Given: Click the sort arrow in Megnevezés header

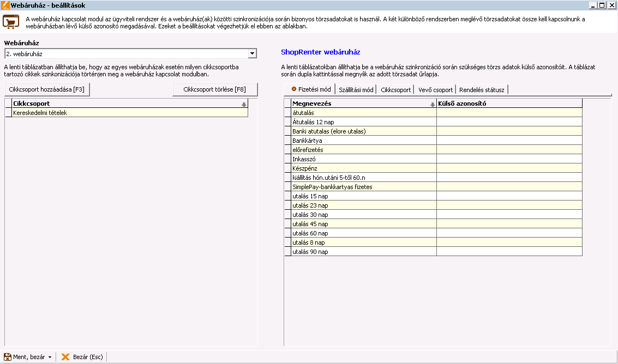Looking at the screenshot, I should 433,104.
